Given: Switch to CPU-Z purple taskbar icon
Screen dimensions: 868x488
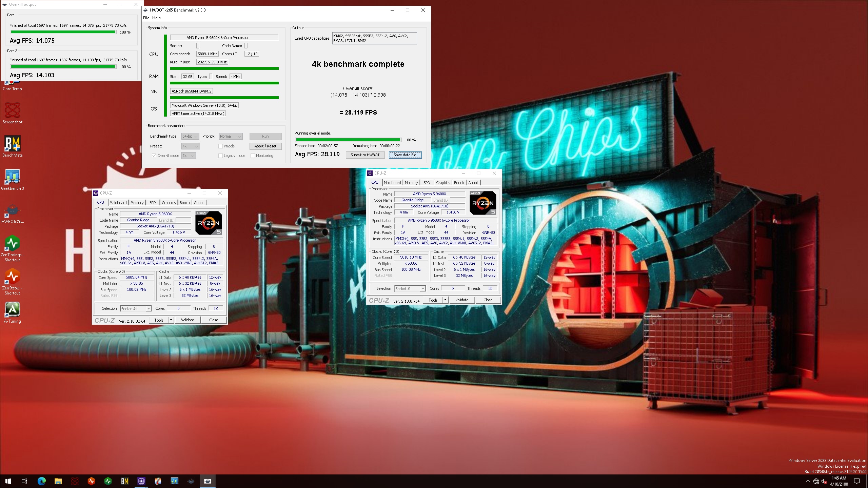Looking at the screenshot, I should [141, 481].
